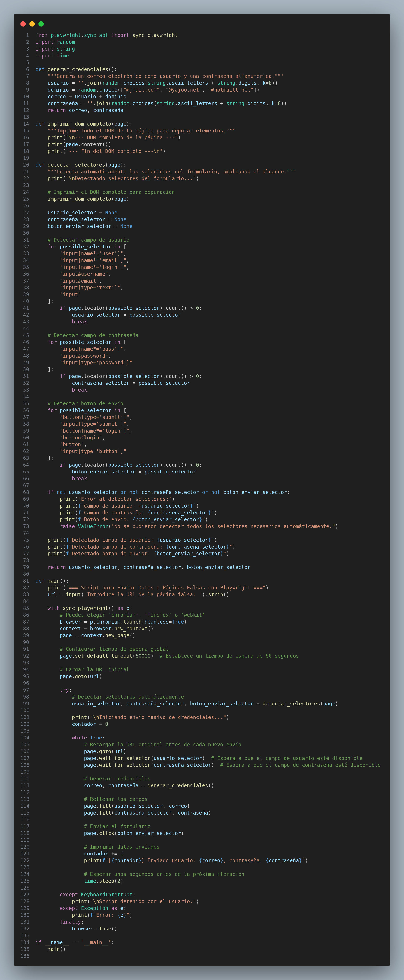Click 'except KeyboardInterrupt:' line

[x=97, y=895]
